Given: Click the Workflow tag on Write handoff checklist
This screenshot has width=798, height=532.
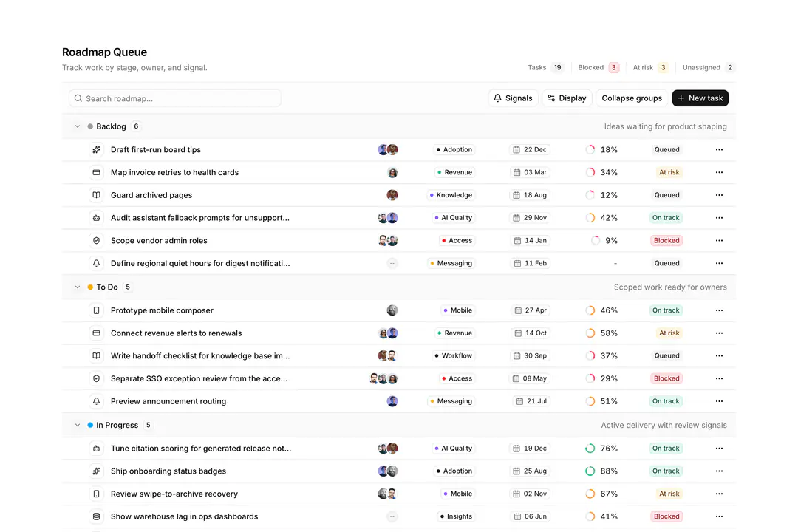Looking at the screenshot, I should pos(454,356).
